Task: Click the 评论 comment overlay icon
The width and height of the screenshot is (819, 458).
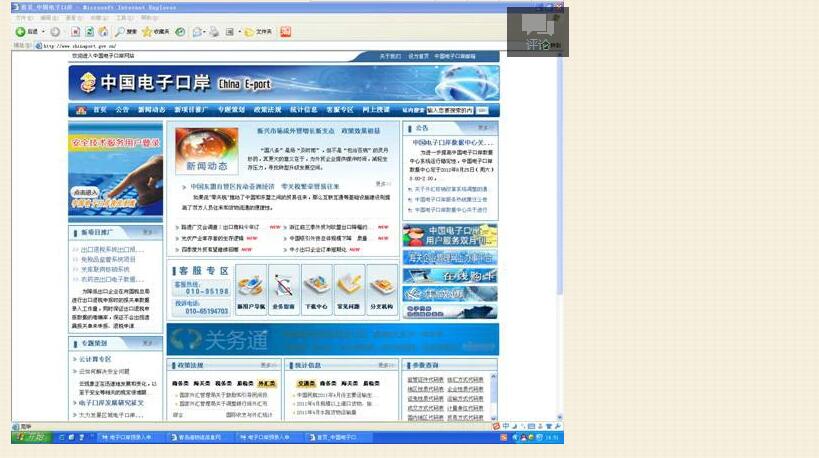Action: pyautogui.click(x=538, y=31)
